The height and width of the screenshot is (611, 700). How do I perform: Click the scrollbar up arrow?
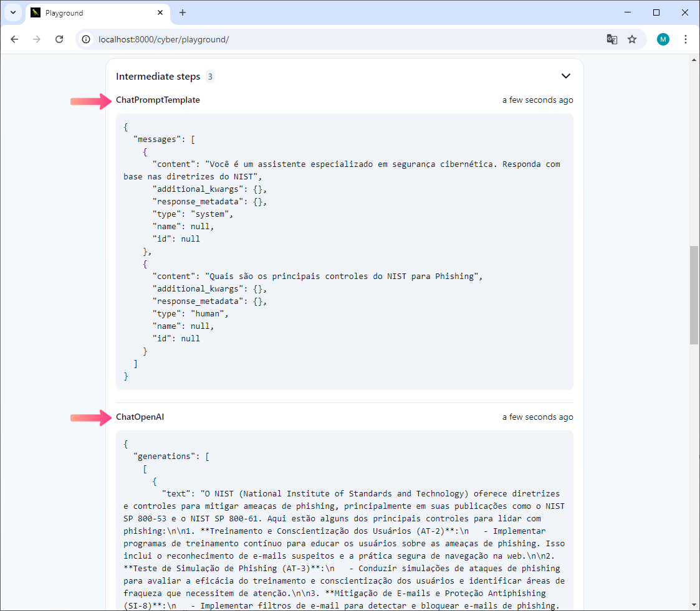694,60
